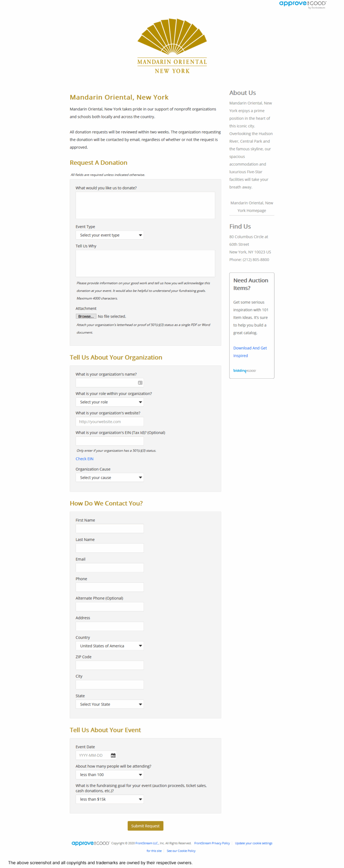This screenshot has width=344, height=868.
Task: Focus the 'What would you like us to donate' textarea
Action: (x=145, y=205)
